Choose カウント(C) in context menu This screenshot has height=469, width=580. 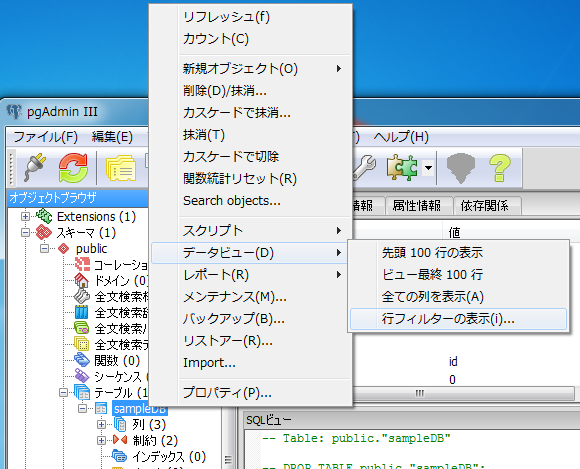(250, 39)
